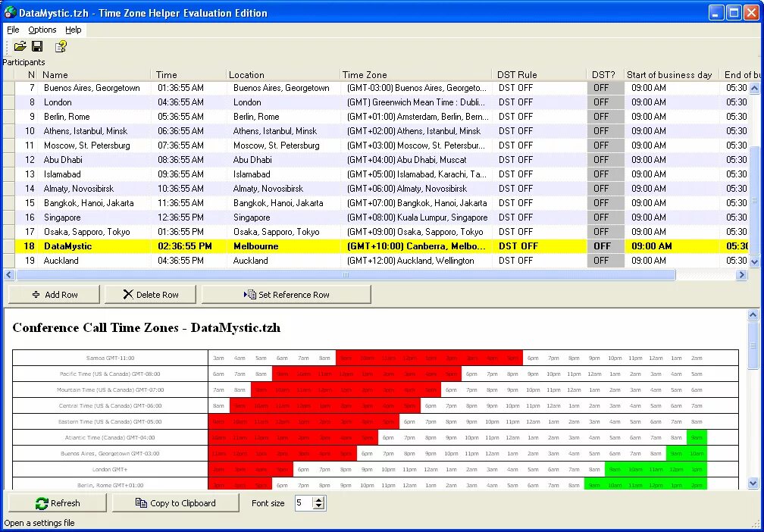Select row number 18 indicator

click(x=9, y=246)
